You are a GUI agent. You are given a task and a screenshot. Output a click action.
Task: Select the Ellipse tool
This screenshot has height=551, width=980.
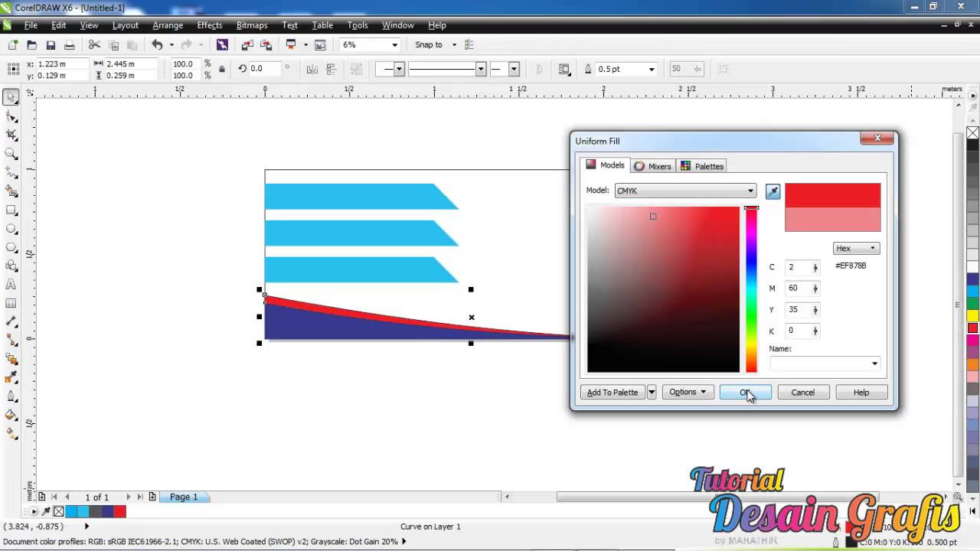pos(11,229)
